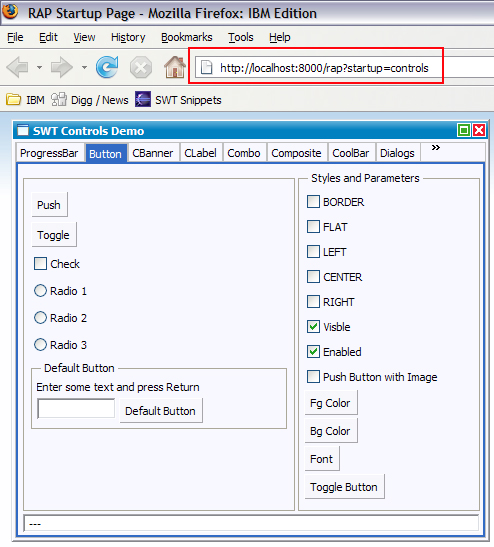Click the bottom status text field

(251, 523)
